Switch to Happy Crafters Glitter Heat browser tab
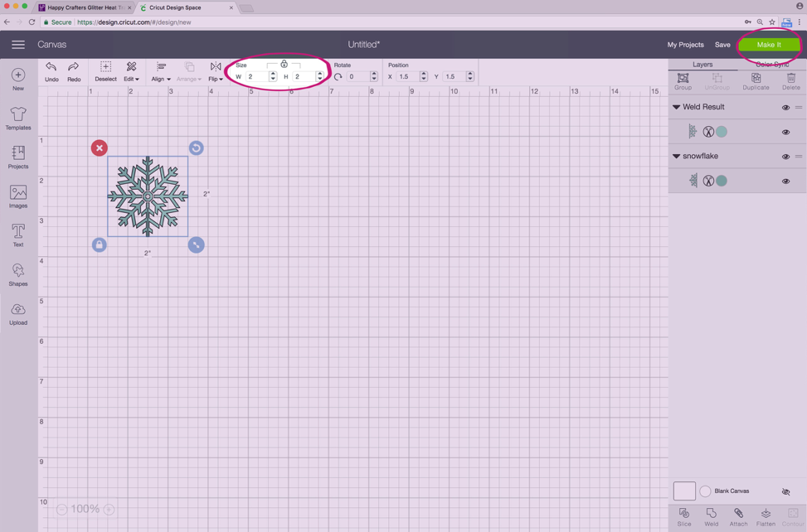Image resolution: width=807 pixels, height=532 pixels. coord(85,7)
